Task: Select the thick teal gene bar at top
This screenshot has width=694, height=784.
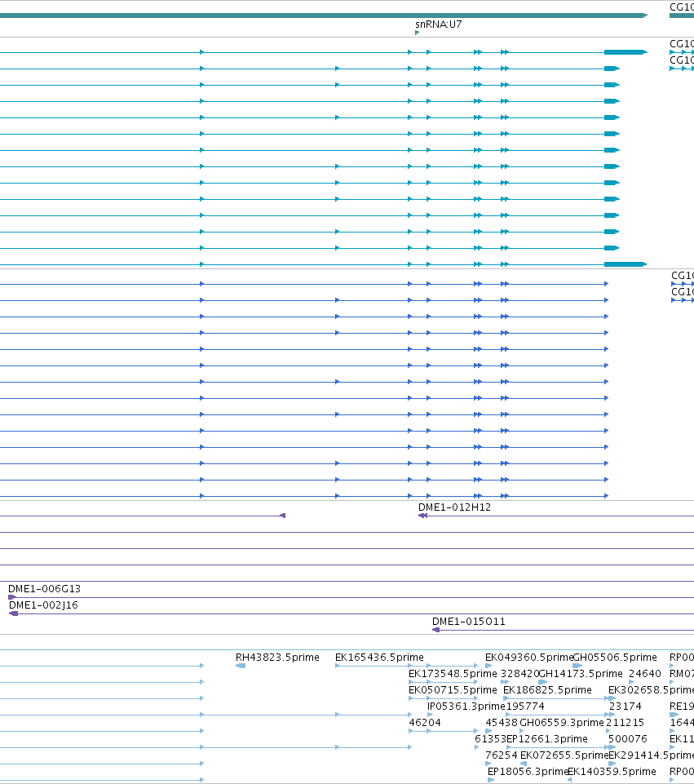Action: point(324,16)
